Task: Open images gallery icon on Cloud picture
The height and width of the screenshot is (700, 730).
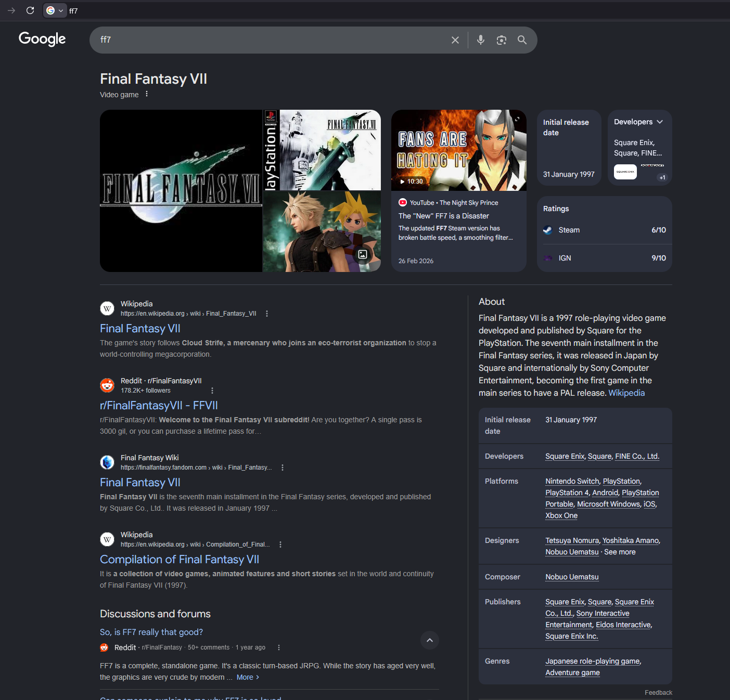Action: click(x=363, y=254)
